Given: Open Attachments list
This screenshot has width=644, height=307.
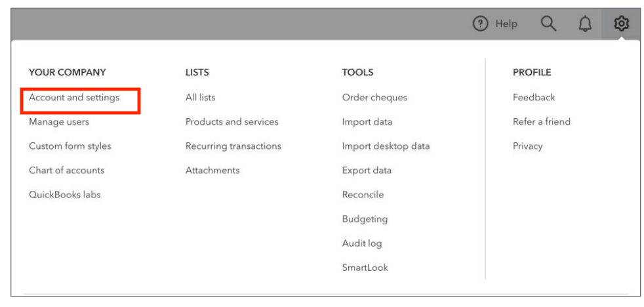Looking at the screenshot, I should pyautogui.click(x=212, y=170).
